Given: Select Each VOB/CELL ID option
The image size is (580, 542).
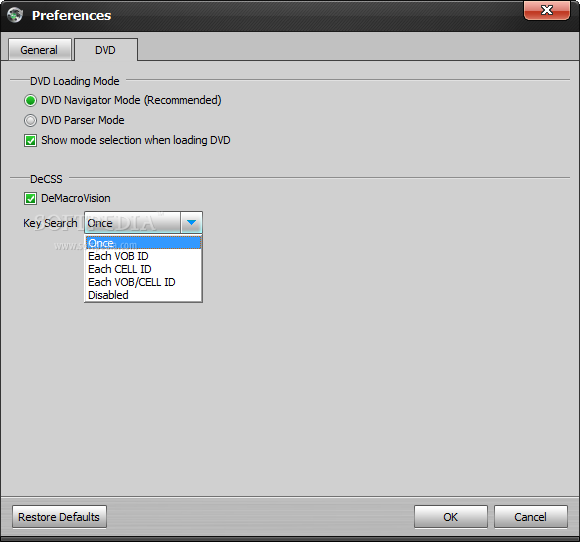Looking at the screenshot, I should (x=143, y=282).
